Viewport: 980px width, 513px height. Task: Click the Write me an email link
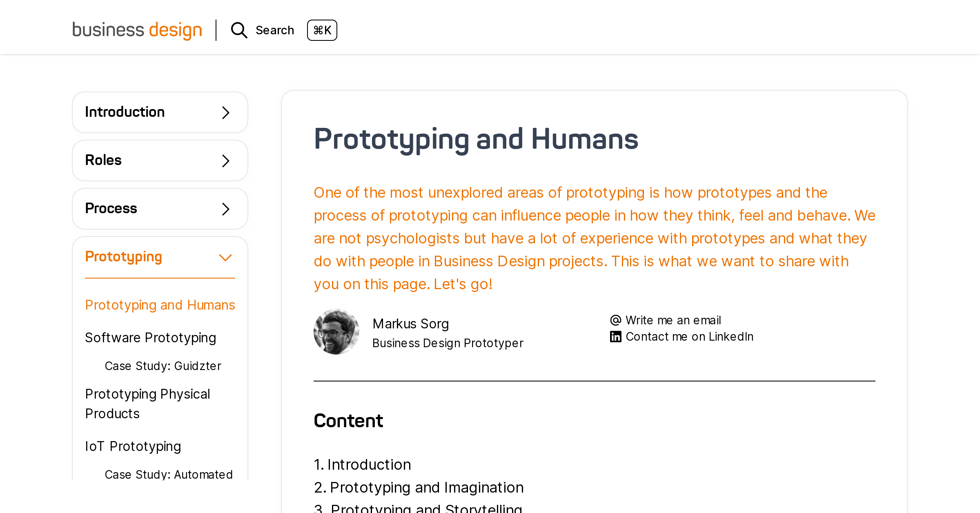(673, 320)
